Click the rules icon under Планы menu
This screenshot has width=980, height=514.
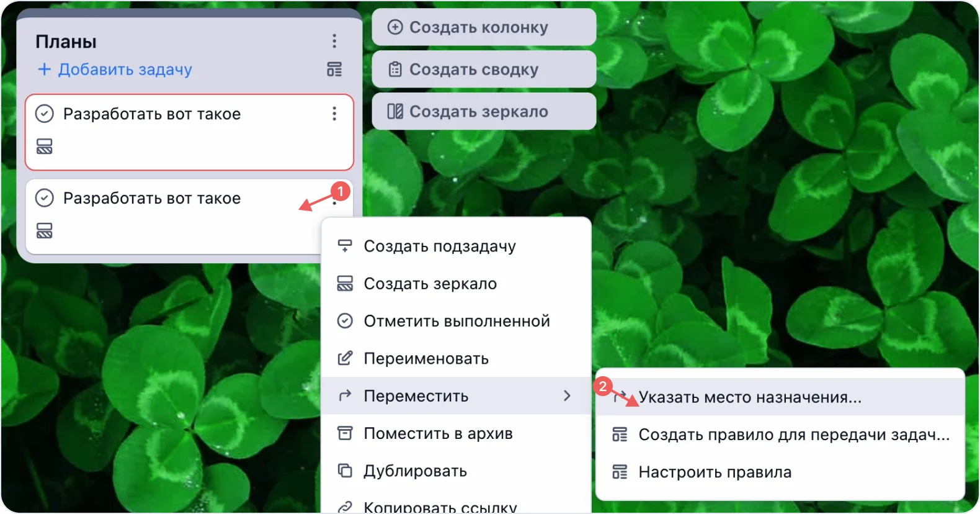pos(334,70)
